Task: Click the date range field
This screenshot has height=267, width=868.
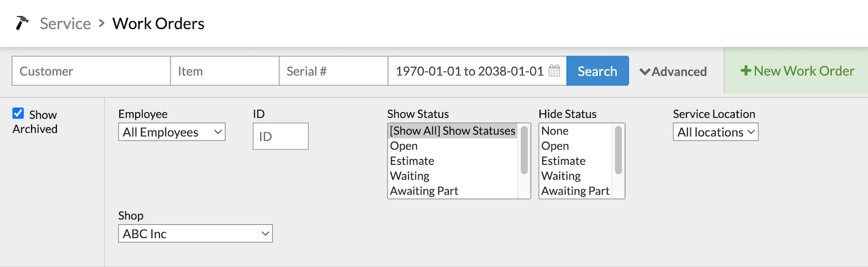Action: (477, 71)
